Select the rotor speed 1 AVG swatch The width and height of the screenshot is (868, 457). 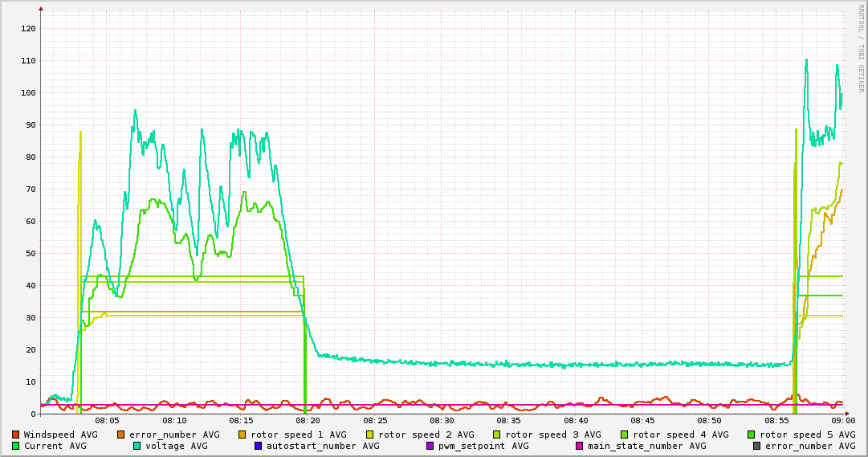[242, 435]
